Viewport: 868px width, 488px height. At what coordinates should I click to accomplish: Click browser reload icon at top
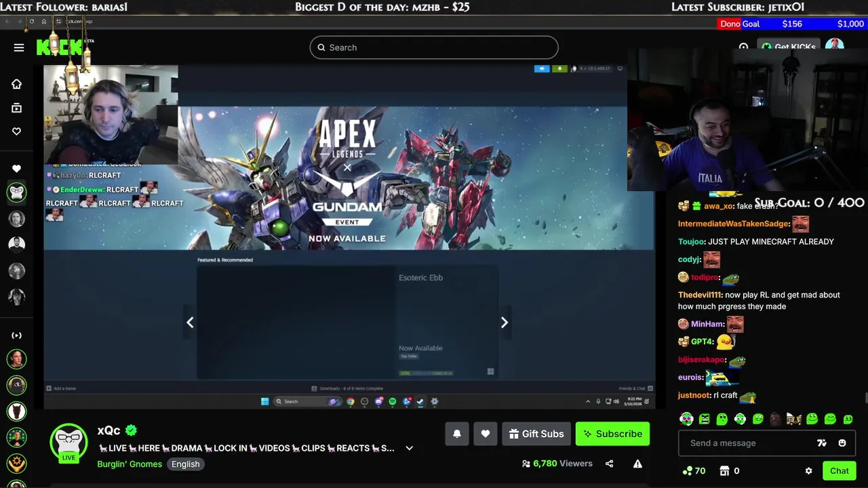click(31, 21)
